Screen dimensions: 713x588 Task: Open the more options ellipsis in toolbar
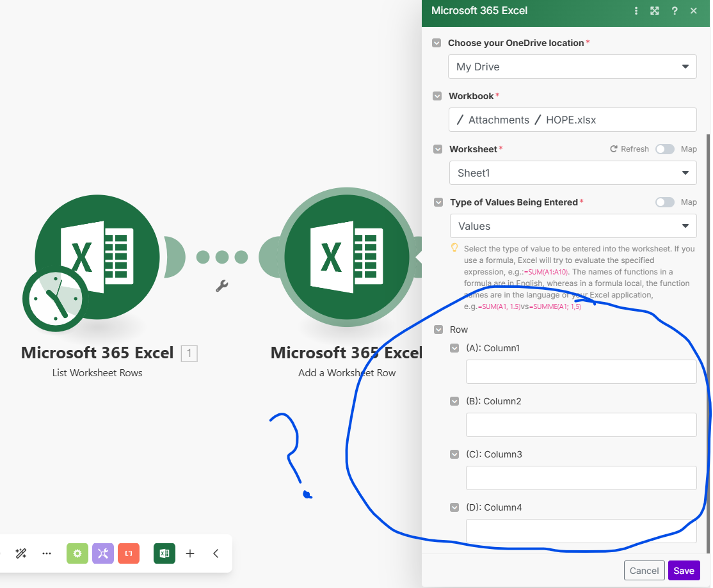(x=46, y=553)
